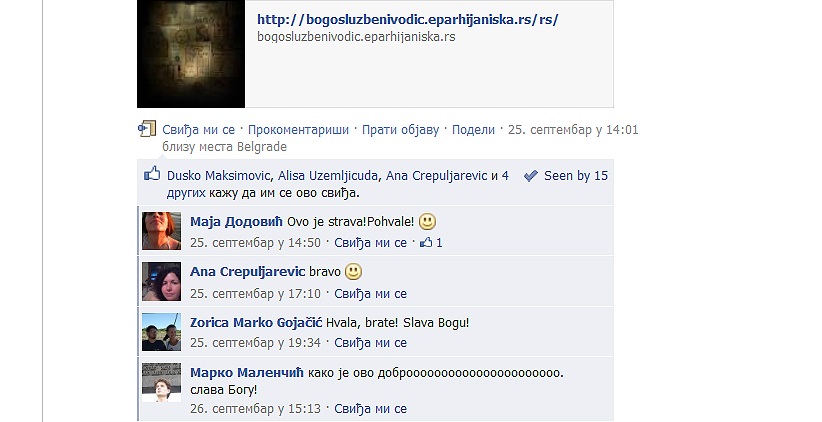Click the shared link post icon
Viewport: 822px width, 422px height.
coord(147,129)
